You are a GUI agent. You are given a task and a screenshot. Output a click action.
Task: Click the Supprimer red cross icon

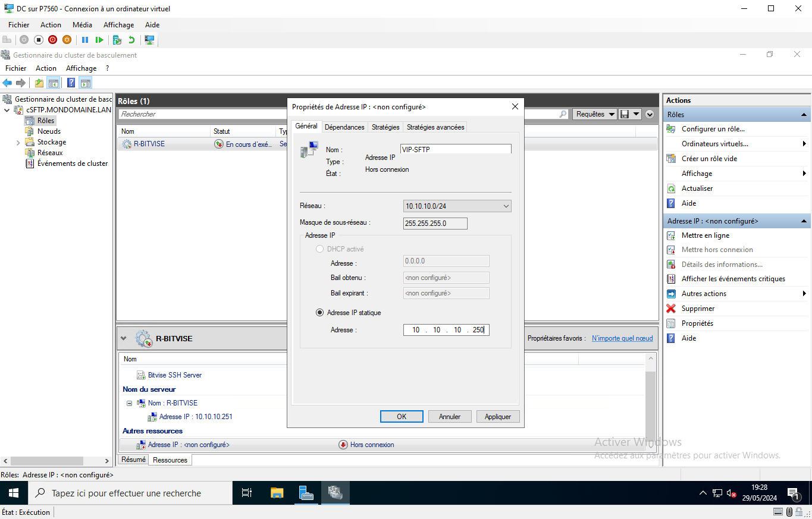(x=671, y=309)
